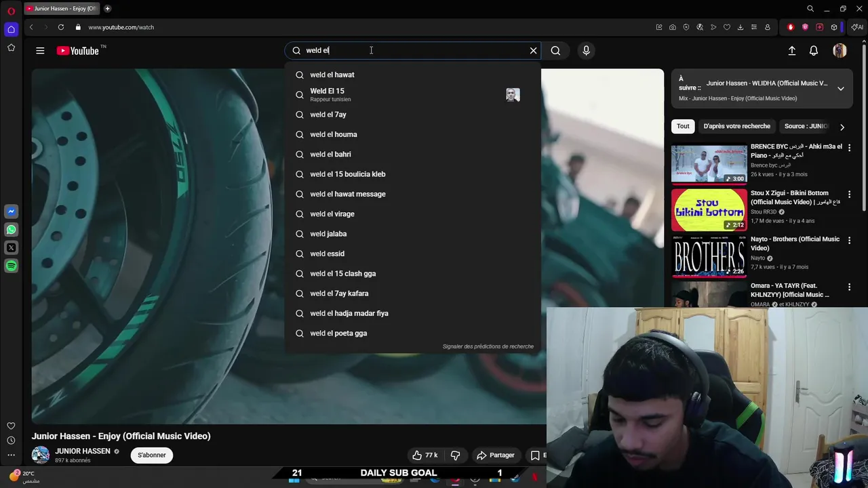Select the 'Source : JUNIO…' chip

[x=806, y=126]
